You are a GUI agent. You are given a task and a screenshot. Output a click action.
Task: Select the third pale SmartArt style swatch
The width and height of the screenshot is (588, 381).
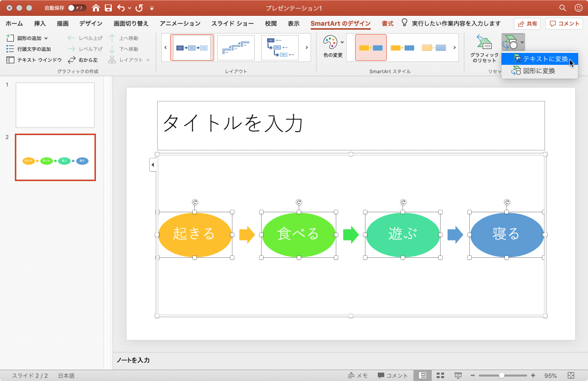[434, 48]
